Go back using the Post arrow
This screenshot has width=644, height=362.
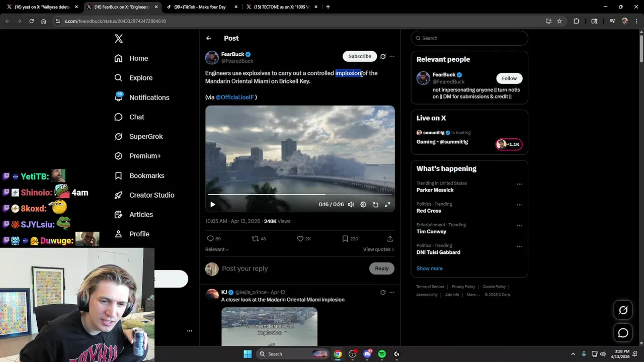point(209,38)
